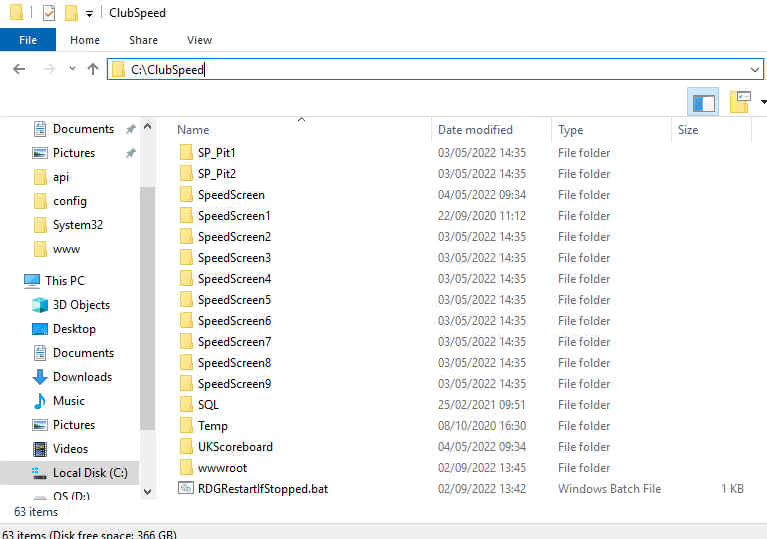Open Pictures under This PC
This screenshot has height=539, width=767.
pos(74,425)
